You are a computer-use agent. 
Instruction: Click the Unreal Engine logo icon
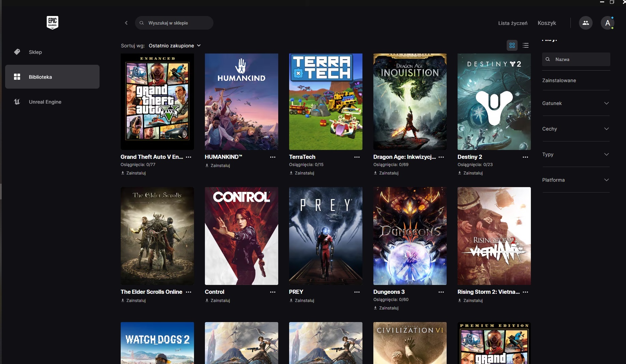point(17,102)
